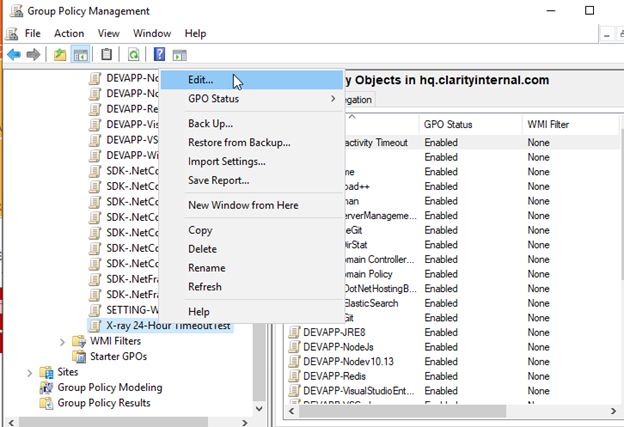
Task: Select the X-ray 24-Hour TimeoutTest tree item
Action: click(168, 326)
